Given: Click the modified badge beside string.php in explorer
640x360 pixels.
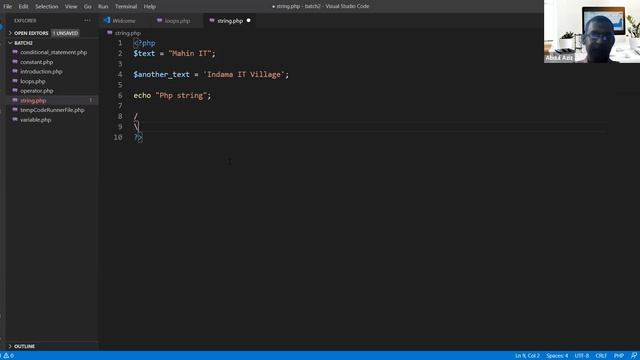Looking at the screenshot, I should 91,100.
